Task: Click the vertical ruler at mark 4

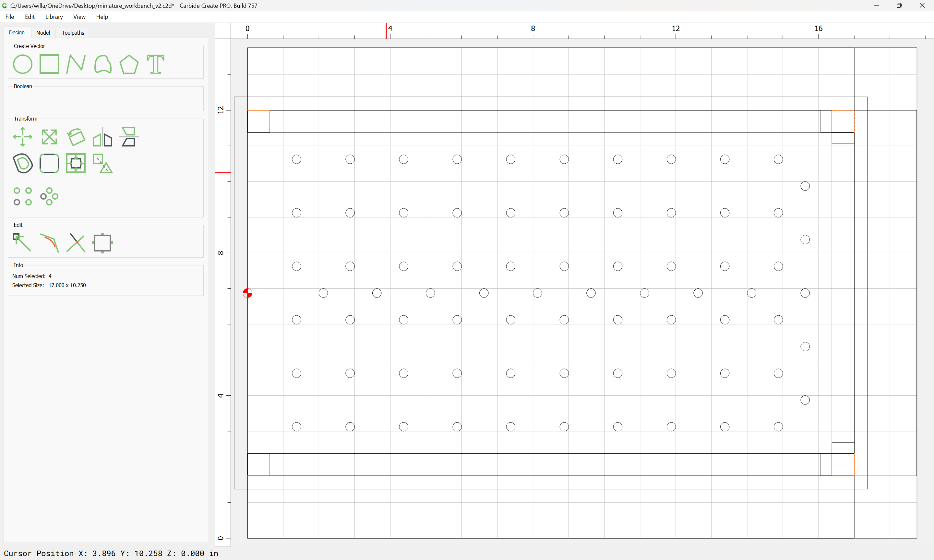Action: coord(221,395)
